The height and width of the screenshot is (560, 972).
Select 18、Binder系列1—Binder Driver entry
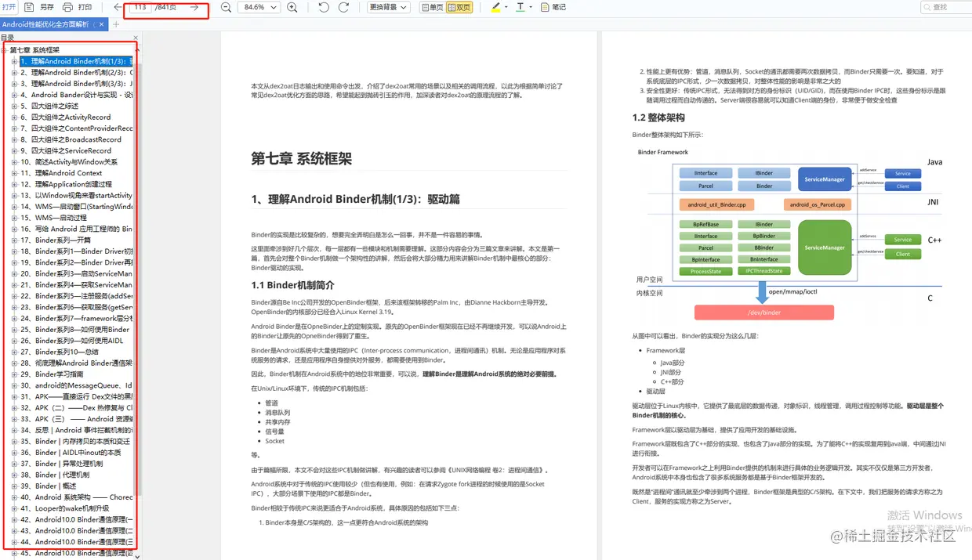coord(77,251)
